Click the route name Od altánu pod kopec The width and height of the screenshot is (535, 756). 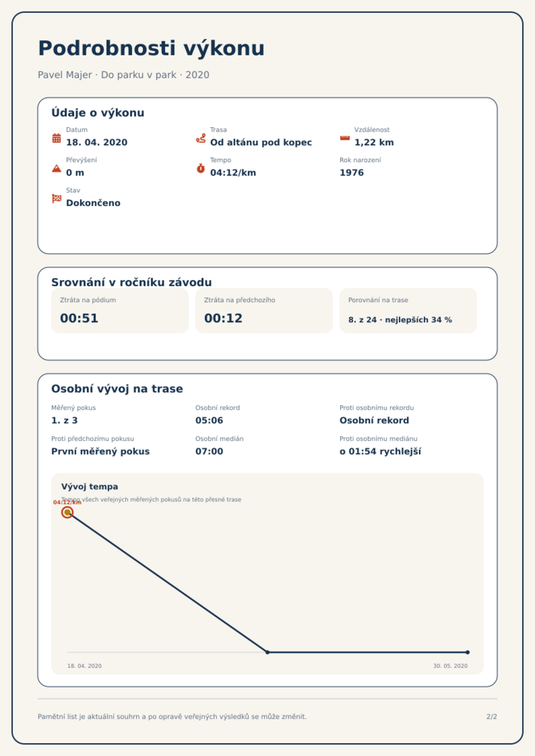pos(261,142)
